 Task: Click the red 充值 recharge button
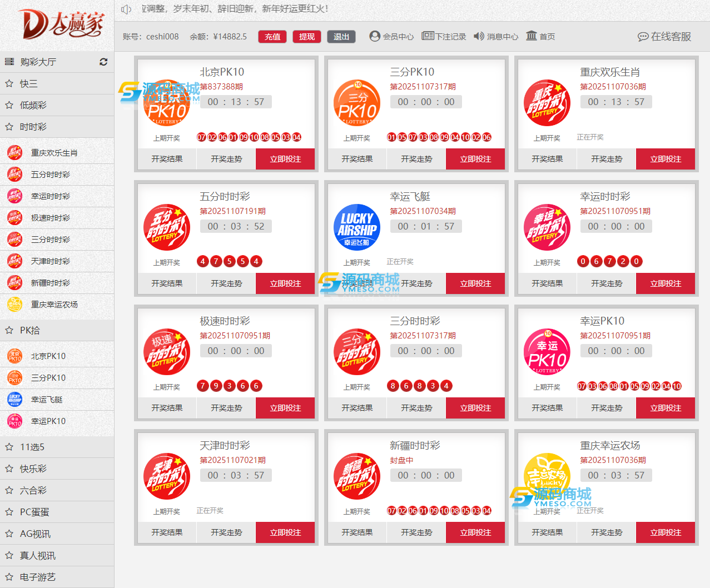[x=272, y=37]
